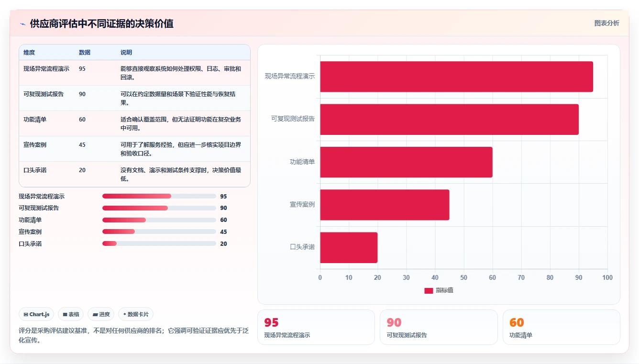639x364 pixels.
Task: Click the 口头承诺 progress bar
Action: tap(159, 243)
